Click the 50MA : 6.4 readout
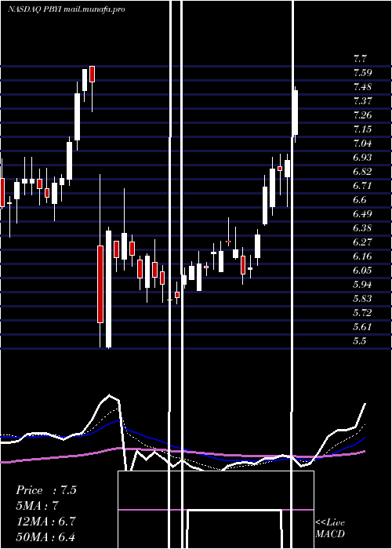Image resolution: width=392 pixels, height=549 pixels. 46,536
